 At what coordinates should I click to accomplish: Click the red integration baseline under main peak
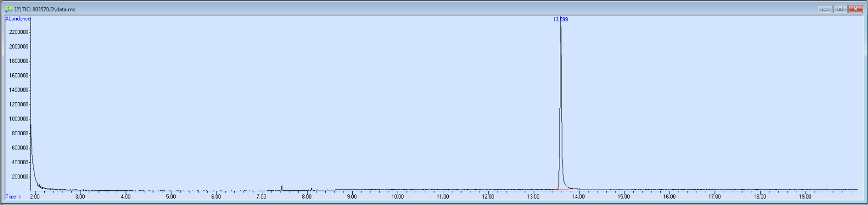(565, 189)
